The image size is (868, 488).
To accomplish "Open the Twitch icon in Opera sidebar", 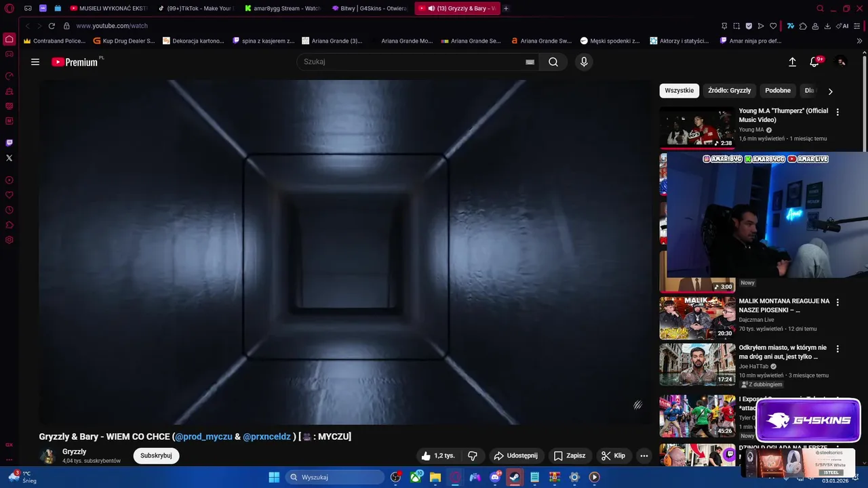I will (x=9, y=143).
